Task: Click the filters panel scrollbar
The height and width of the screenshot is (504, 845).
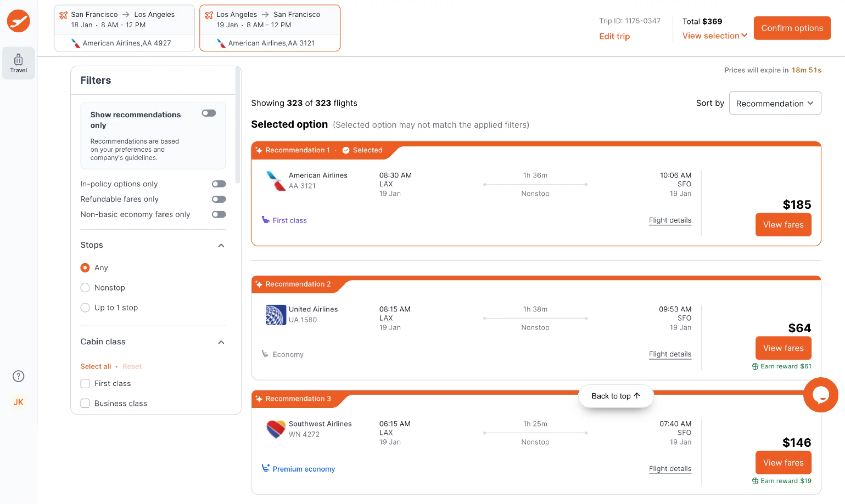Action: click(238, 126)
